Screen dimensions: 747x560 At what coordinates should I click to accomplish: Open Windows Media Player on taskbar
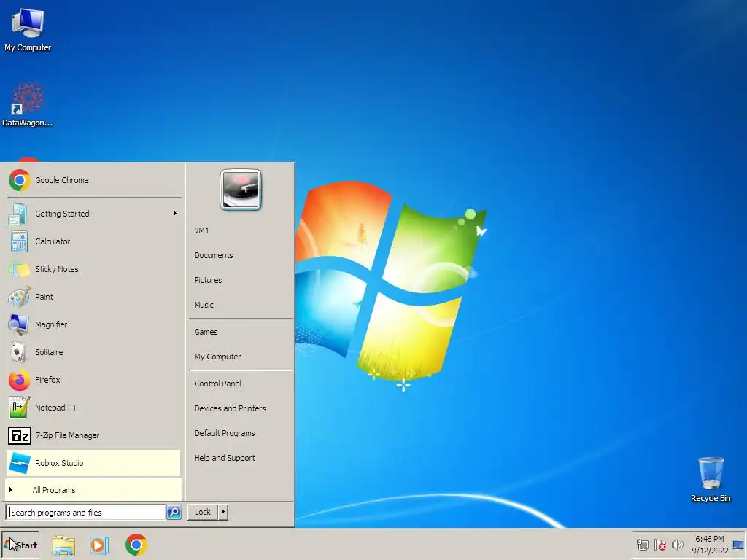tap(99, 545)
